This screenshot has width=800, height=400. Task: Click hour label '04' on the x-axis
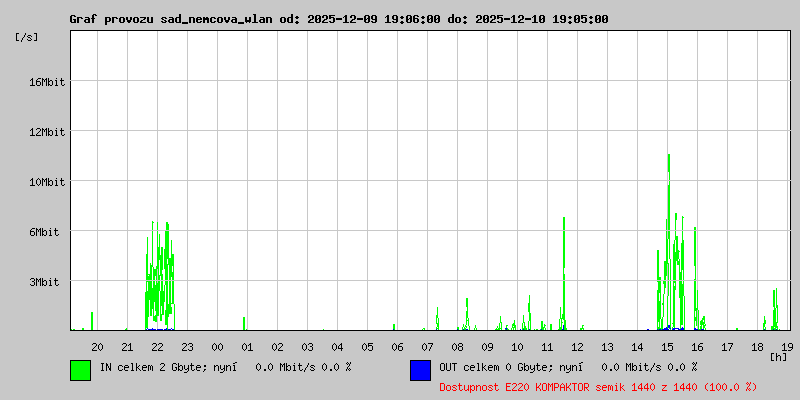pyautogui.click(x=338, y=347)
